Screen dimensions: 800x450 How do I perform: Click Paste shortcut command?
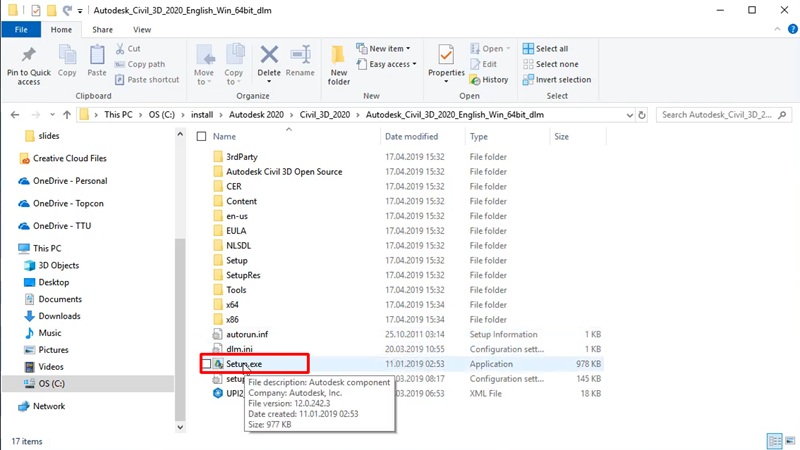pos(147,80)
